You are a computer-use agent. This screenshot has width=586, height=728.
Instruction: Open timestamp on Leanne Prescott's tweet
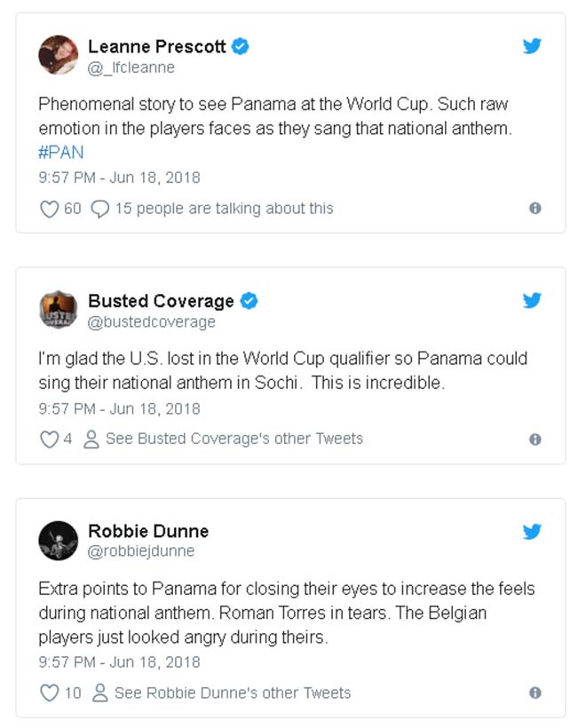(x=119, y=178)
